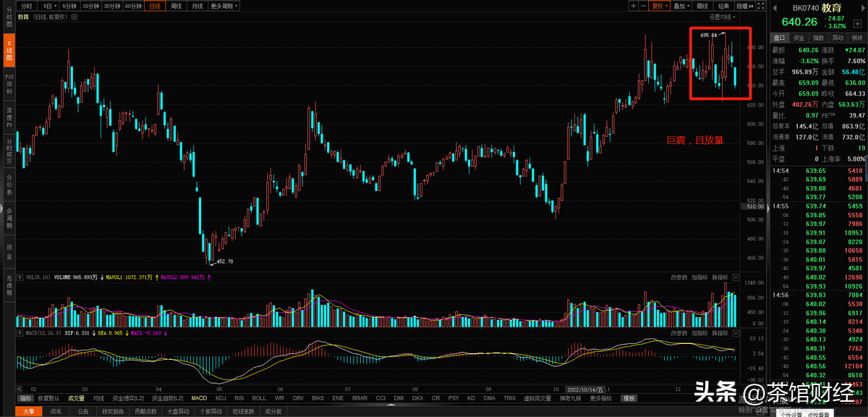Open the 复权 dropdown
This screenshot has width=868, height=417.
659,6
